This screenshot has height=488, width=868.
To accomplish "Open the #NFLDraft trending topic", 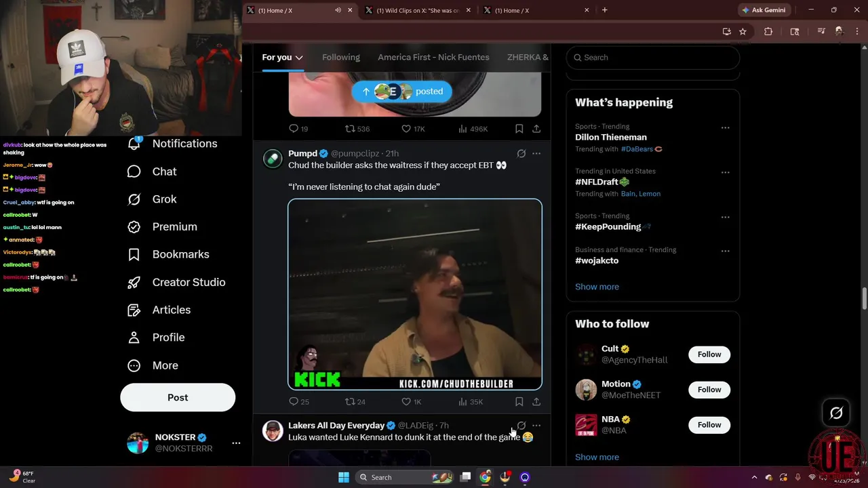I will (x=602, y=182).
